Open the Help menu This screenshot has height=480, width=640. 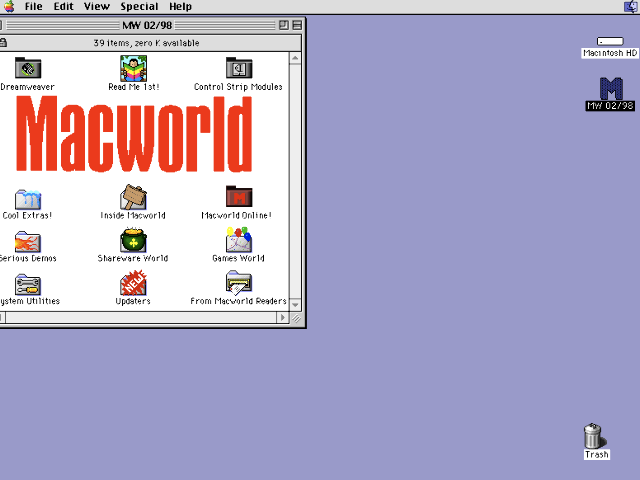180,7
